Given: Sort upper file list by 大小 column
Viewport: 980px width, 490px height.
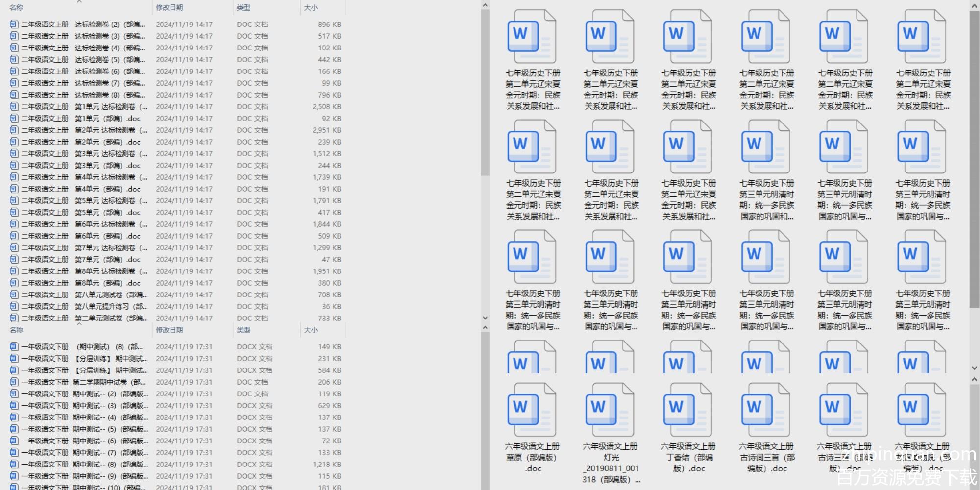Looking at the screenshot, I should tap(311, 8).
